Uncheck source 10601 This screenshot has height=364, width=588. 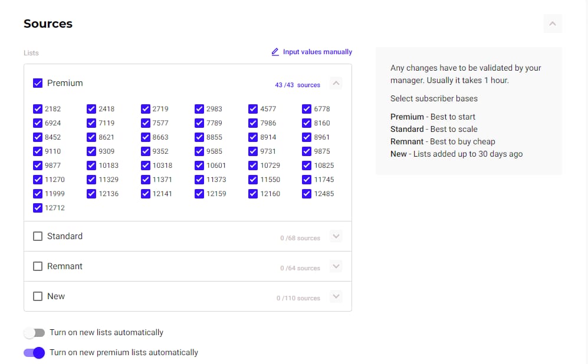coord(199,166)
